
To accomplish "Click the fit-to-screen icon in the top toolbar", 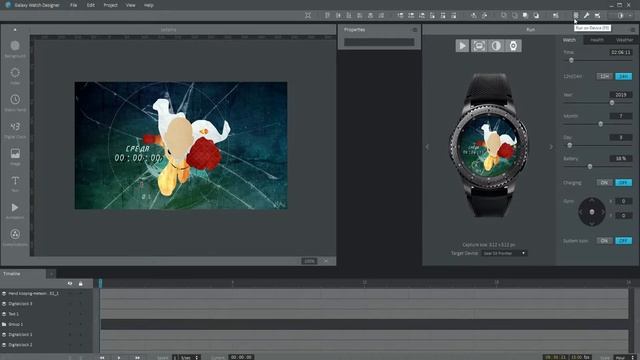I will [x=308, y=16].
